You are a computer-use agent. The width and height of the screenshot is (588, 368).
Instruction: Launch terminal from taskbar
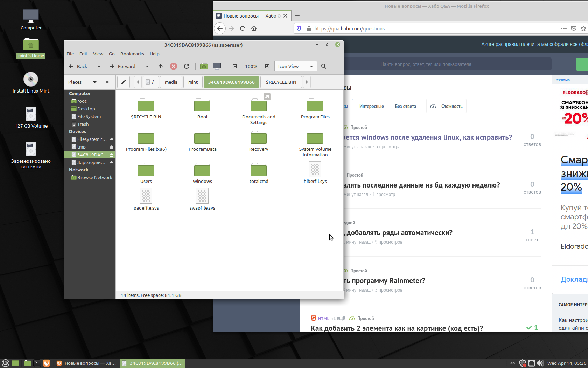[37, 363]
